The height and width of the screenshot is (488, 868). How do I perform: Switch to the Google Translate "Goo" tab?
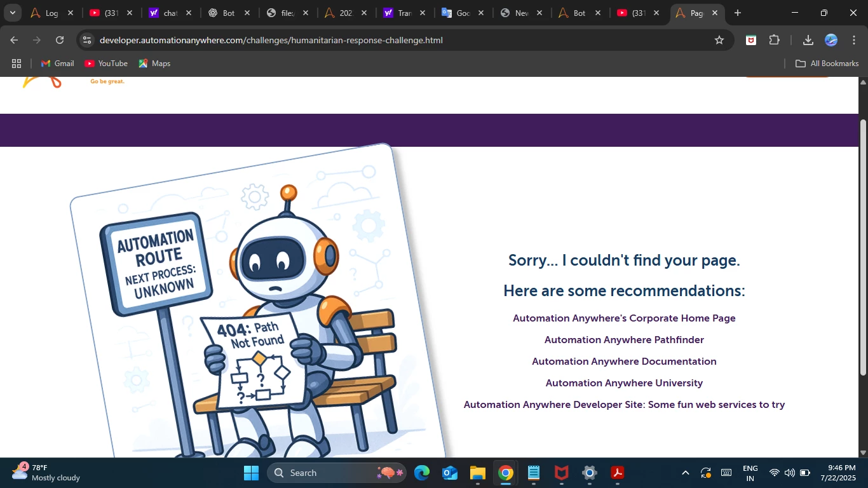[461, 13]
